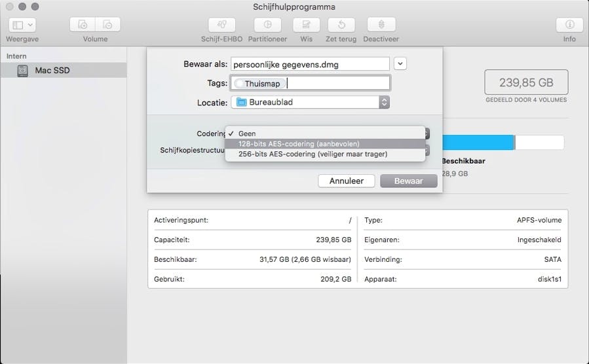Open the Info panel icon
This screenshot has height=364, width=589.
[x=569, y=25]
